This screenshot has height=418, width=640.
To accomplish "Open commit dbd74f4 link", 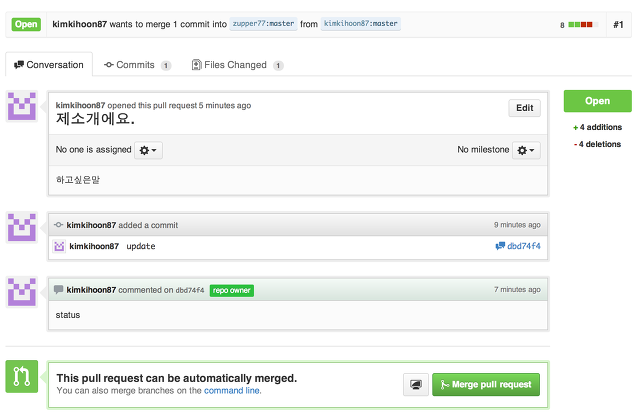I will click(524, 246).
